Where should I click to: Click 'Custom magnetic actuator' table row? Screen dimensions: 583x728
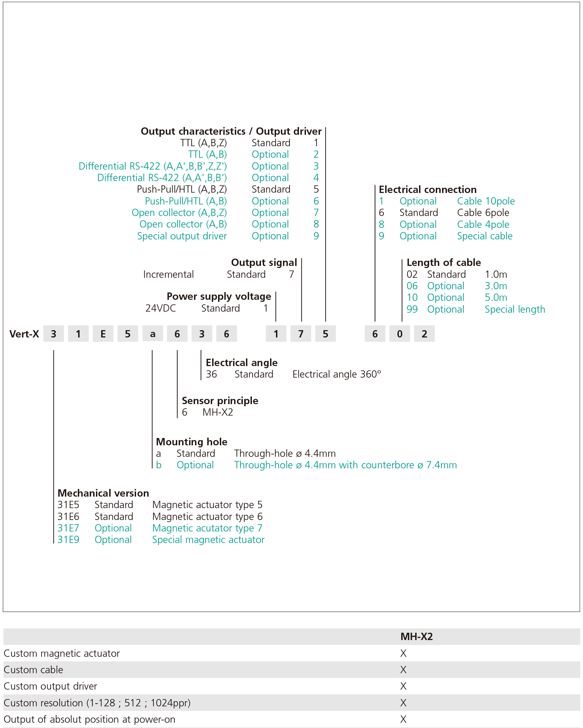pyautogui.click(x=292, y=653)
